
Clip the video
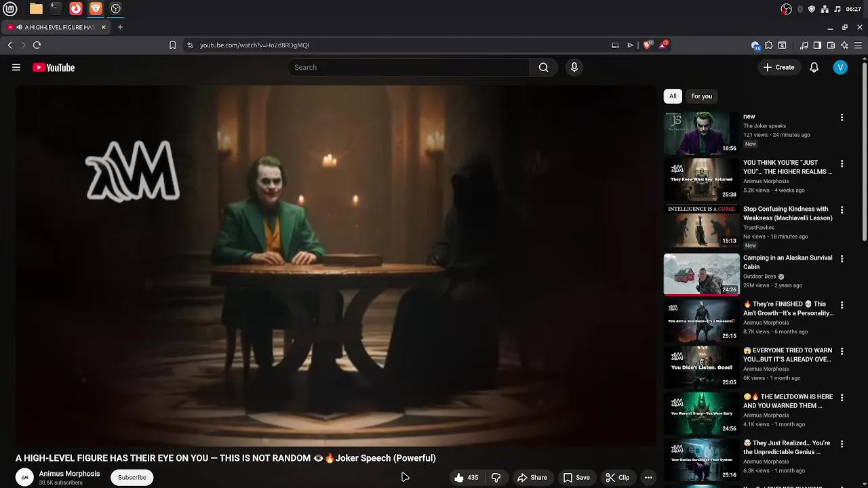click(x=617, y=477)
